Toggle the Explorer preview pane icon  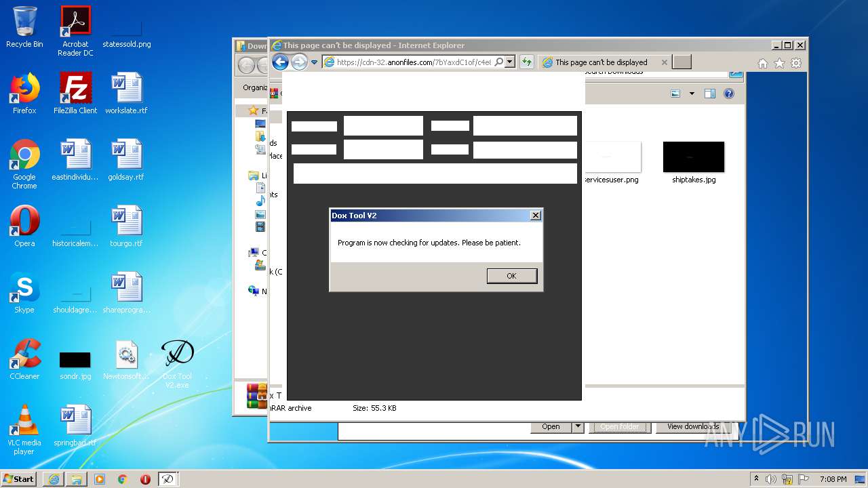[x=710, y=94]
